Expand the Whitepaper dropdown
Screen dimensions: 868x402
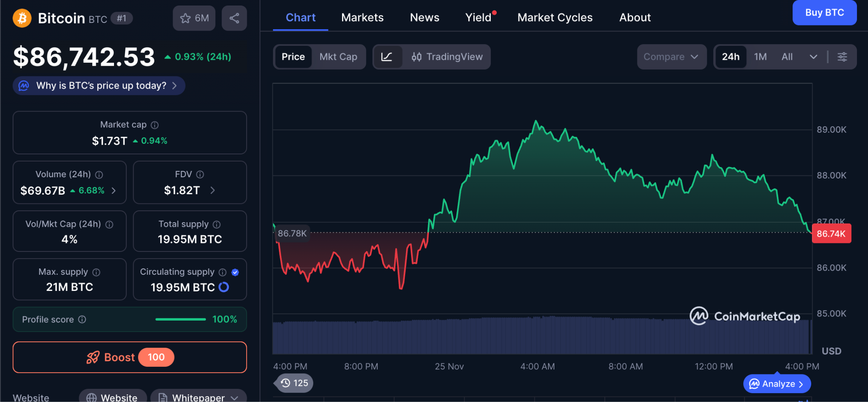tap(234, 398)
